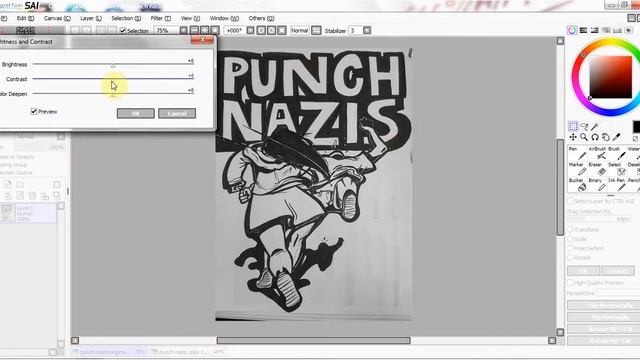The height and width of the screenshot is (360, 640).
Task: Open the zoom percentage 75% dropdown
Action: click(184, 30)
